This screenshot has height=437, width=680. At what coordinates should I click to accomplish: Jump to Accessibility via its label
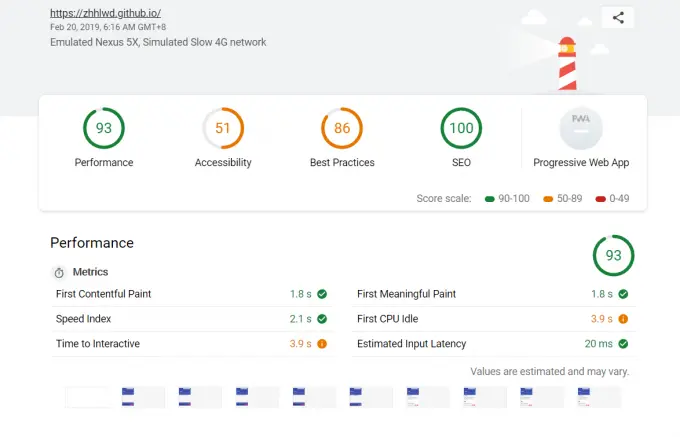(223, 163)
